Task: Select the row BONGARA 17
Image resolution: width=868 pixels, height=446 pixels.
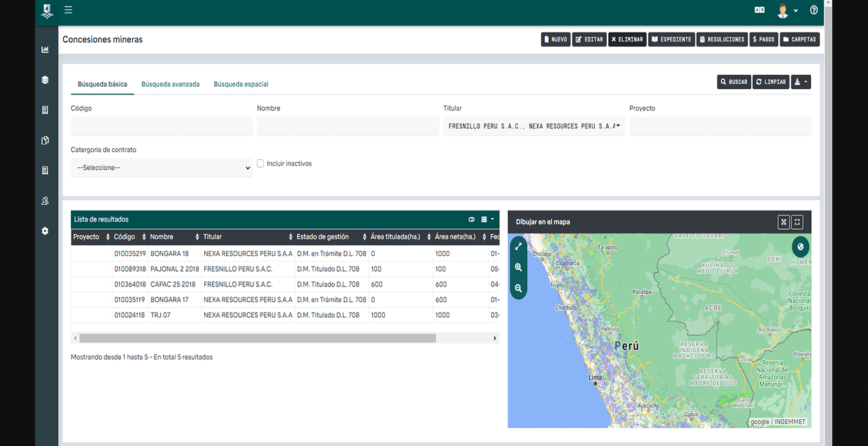Action: [x=285, y=300]
